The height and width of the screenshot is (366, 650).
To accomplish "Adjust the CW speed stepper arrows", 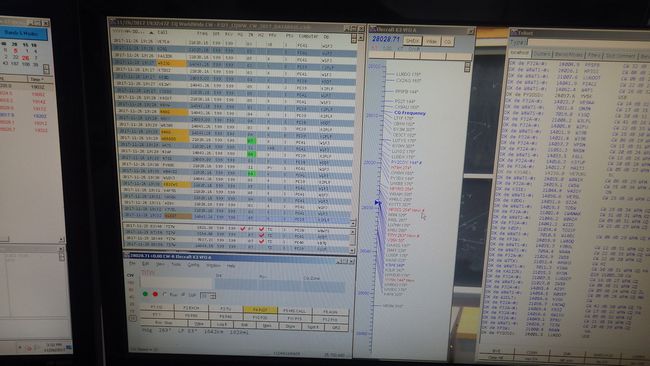I will [x=213, y=296].
